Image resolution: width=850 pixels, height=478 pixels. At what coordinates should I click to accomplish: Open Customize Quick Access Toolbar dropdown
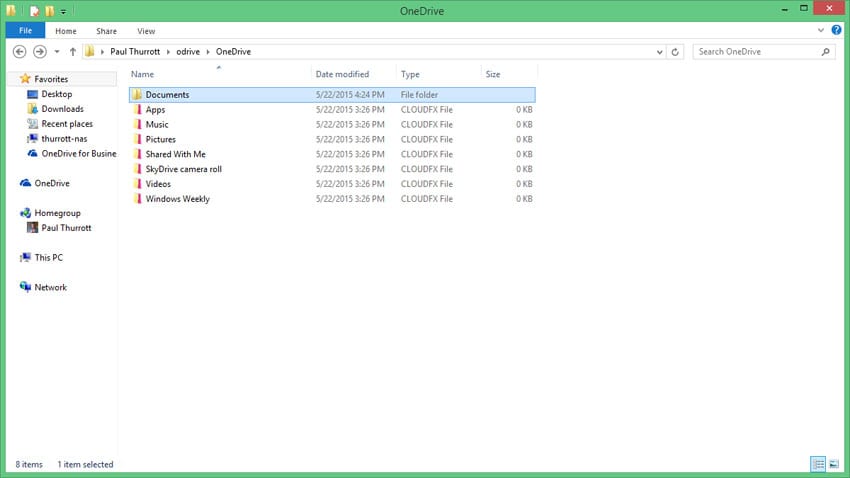pyautogui.click(x=63, y=11)
